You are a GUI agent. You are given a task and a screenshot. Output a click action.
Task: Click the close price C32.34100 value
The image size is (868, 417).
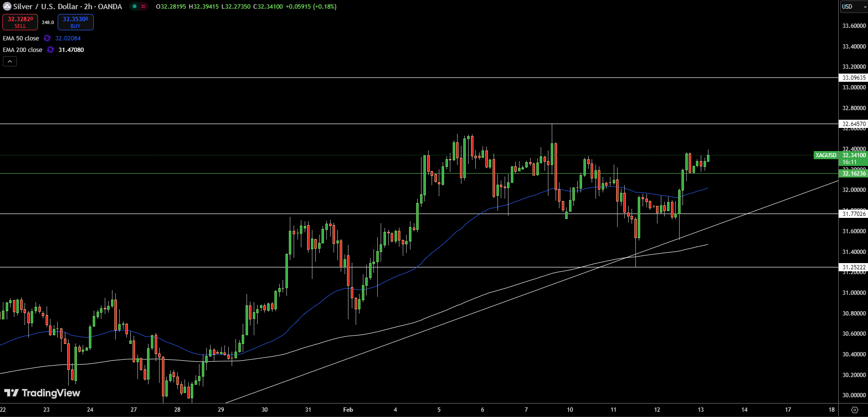[268, 6]
